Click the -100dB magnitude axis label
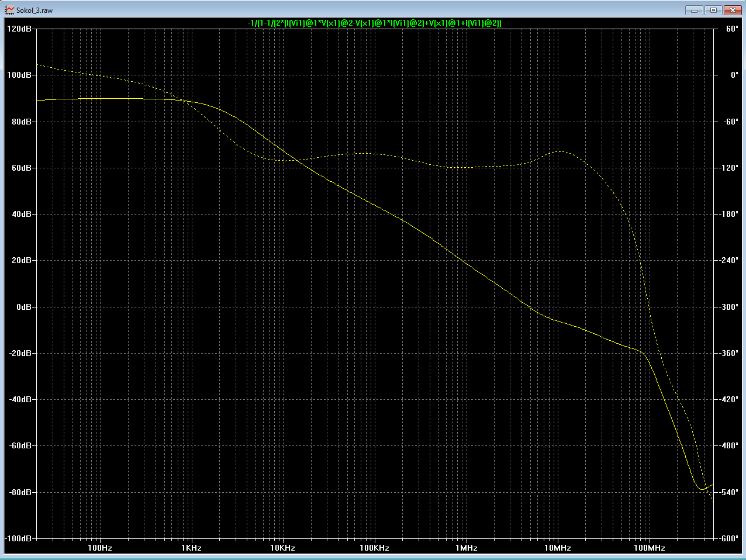This screenshot has width=746, height=560. point(18,538)
